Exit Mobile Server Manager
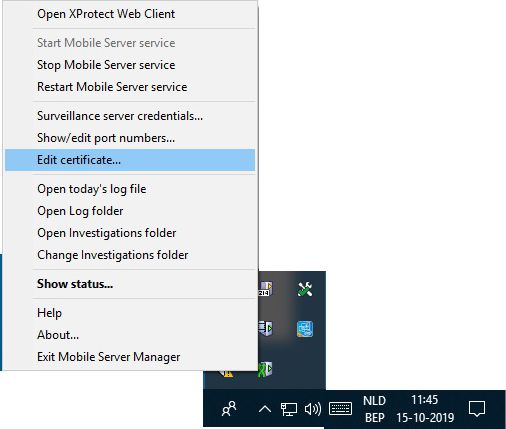 (130, 357)
